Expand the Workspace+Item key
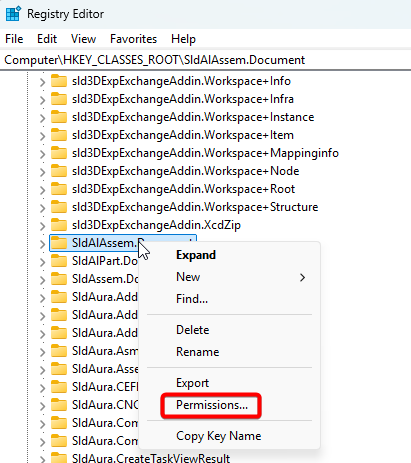This screenshot has width=411, height=463. (42, 136)
